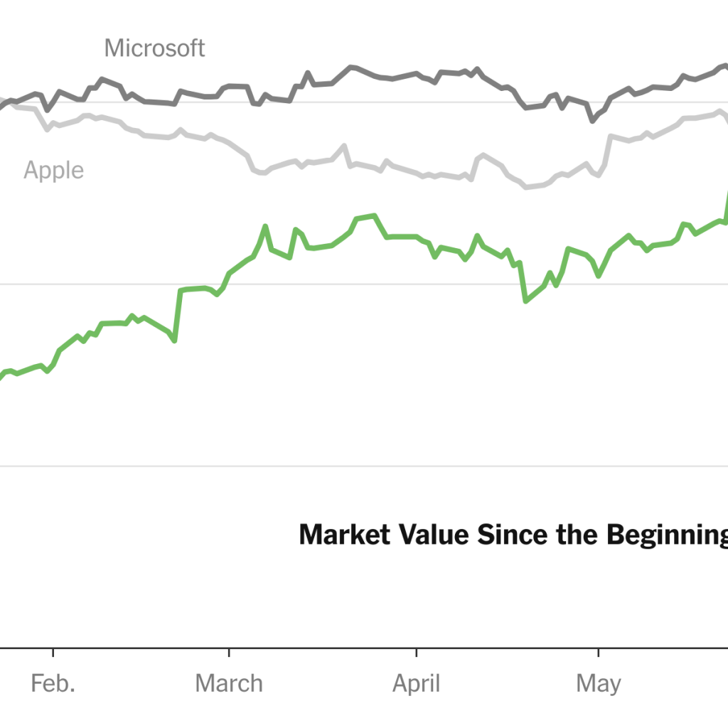This screenshot has width=728, height=728.
Task: Click the green line's late-March peak
Action: pyautogui.click(x=374, y=215)
